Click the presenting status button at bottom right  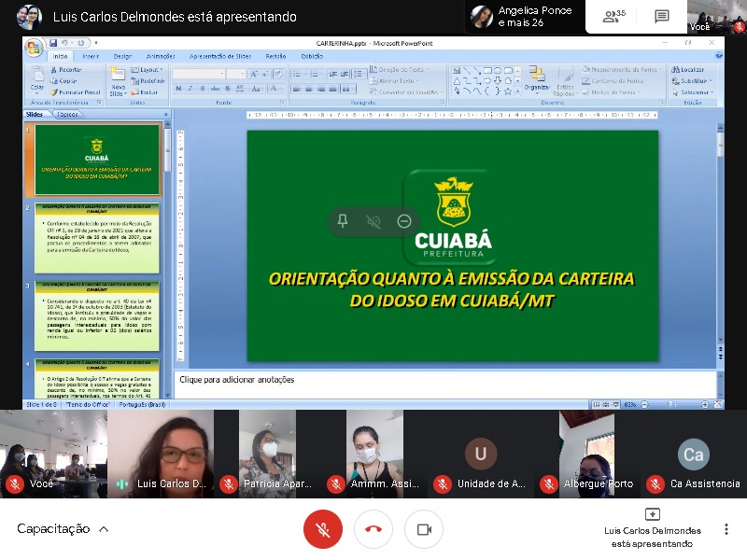pos(652,528)
